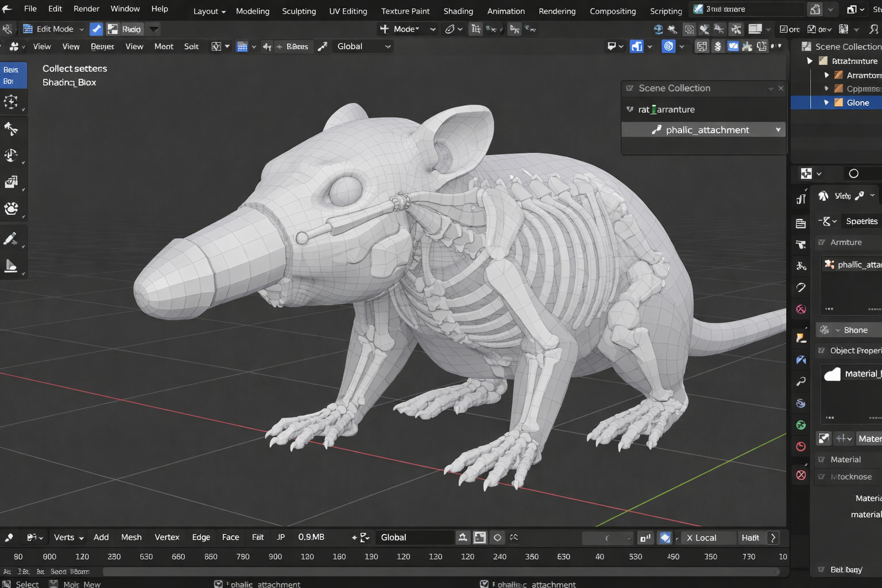Switch to the Sculpting workspace tab
882x588 pixels.
[299, 11]
